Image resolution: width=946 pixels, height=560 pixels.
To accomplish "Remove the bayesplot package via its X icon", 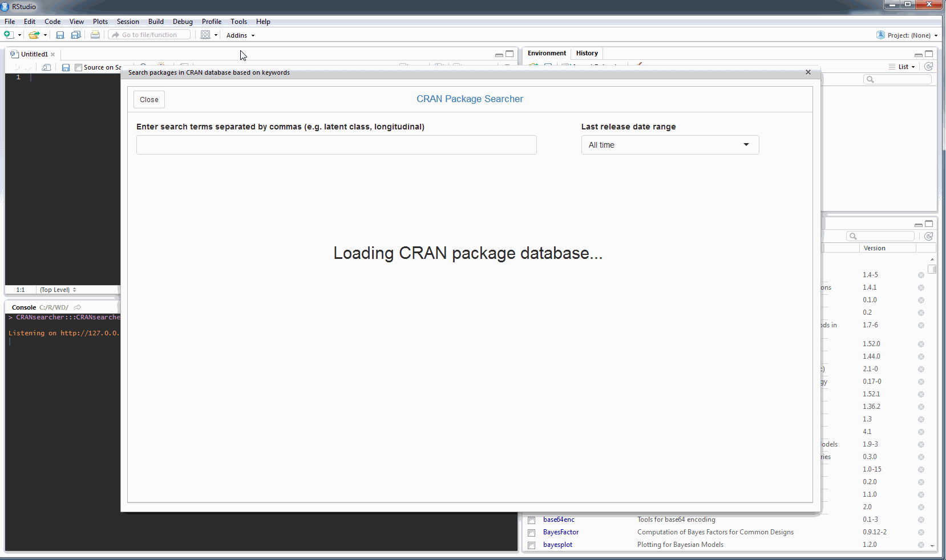I will coord(921,545).
